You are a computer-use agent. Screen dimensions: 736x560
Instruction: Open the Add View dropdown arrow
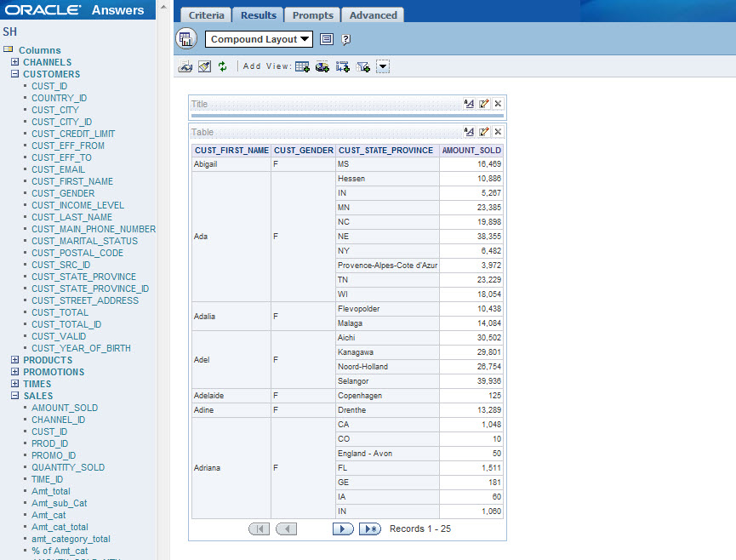coord(382,66)
